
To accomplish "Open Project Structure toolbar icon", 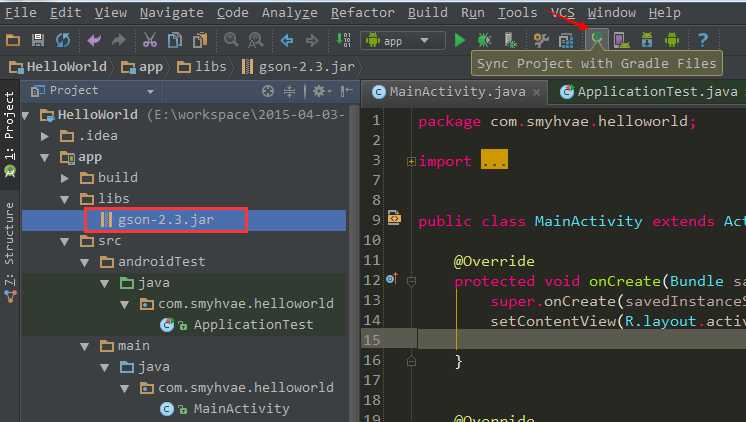I will (x=566, y=40).
